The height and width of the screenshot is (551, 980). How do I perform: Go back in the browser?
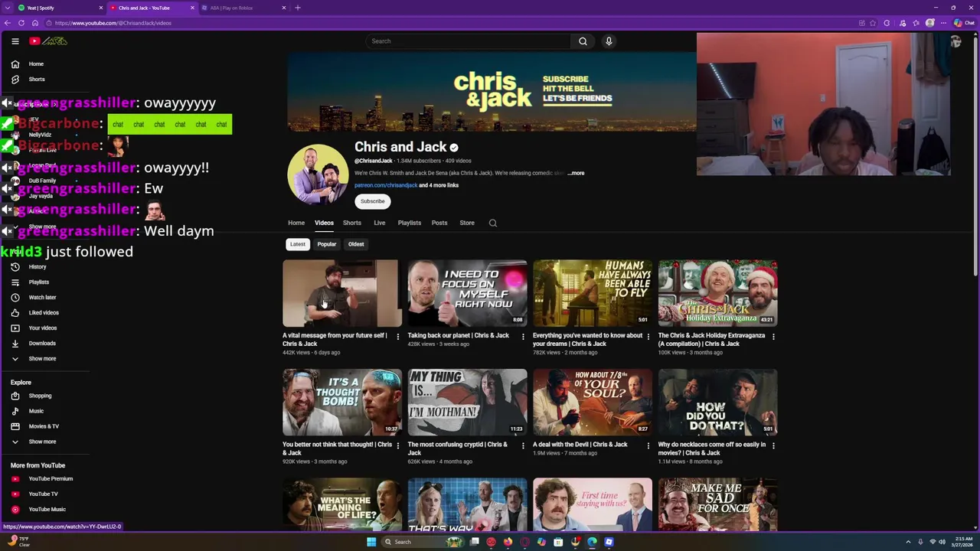click(x=8, y=23)
